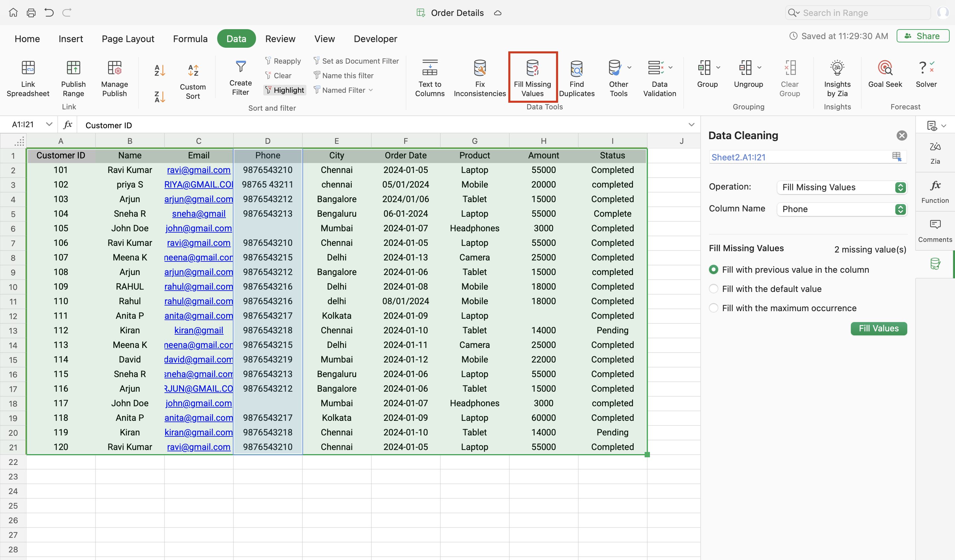Image resolution: width=955 pixels, height=560 pixels.
Task: Select Fill with the default value
Action: 714,289
